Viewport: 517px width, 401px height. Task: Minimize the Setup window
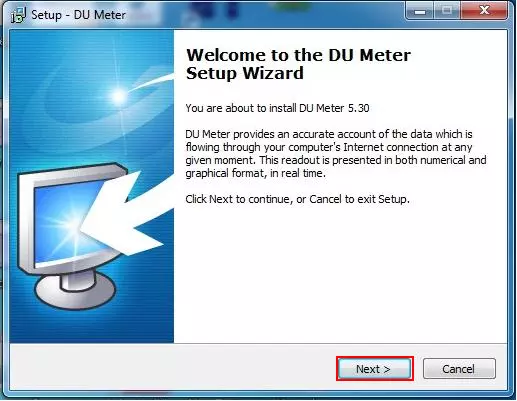coord(419,11)
